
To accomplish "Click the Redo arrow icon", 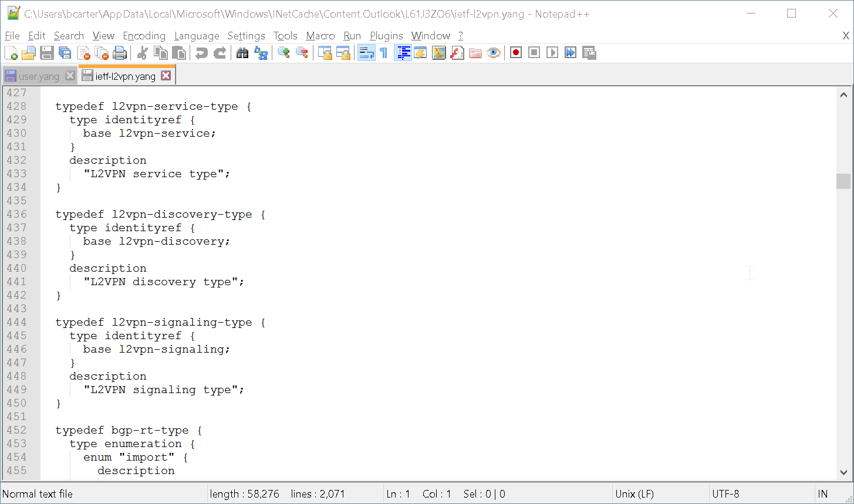I will click(220, 53).
